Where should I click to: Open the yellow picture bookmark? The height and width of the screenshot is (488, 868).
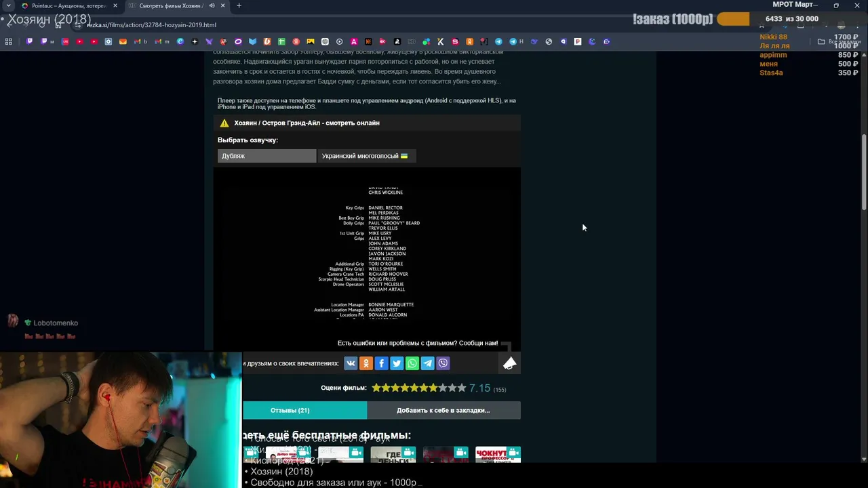tap(311, 41)
